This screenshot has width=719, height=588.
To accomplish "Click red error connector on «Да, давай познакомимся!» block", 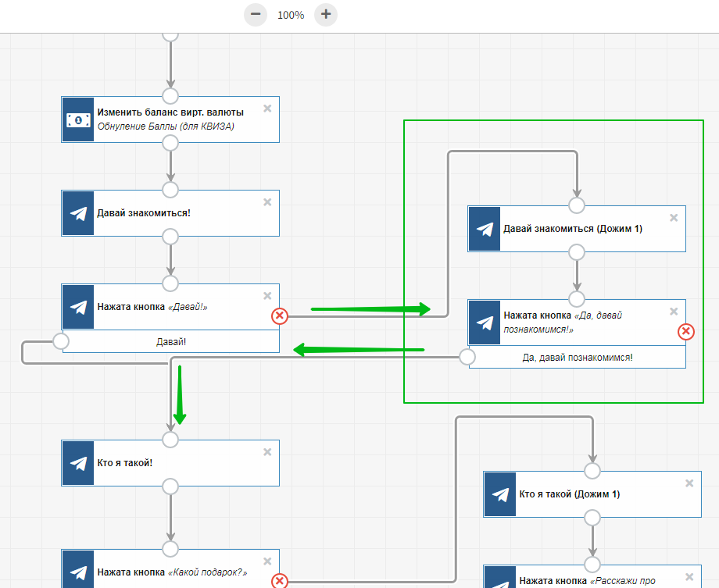I will [x=685, y=332].
